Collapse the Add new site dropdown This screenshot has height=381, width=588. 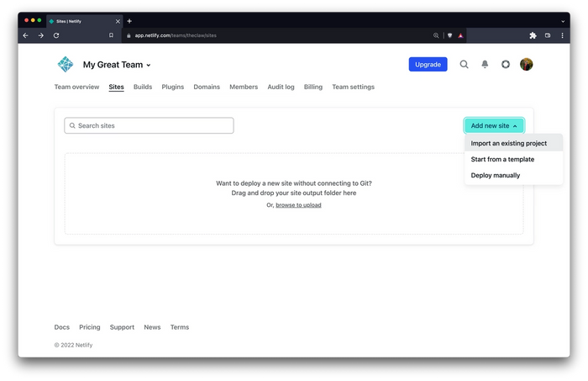tap(494, 126)
